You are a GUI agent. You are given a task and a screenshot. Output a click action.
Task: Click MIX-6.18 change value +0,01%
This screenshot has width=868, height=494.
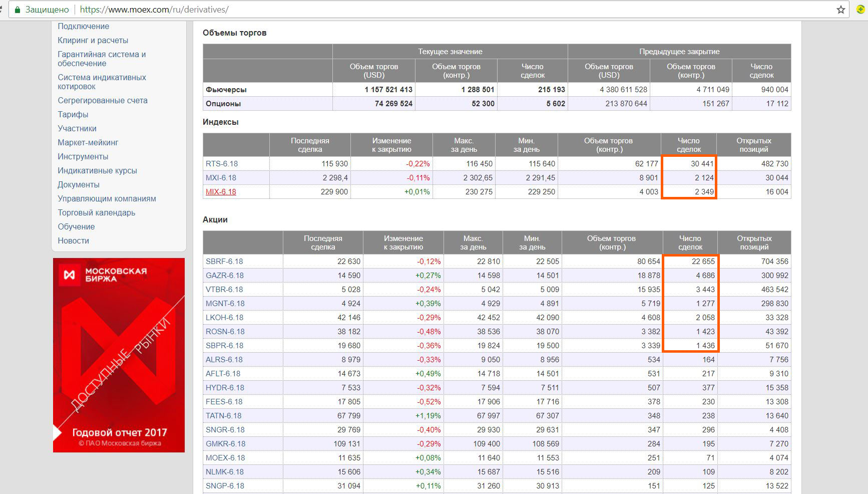[417, 191]
